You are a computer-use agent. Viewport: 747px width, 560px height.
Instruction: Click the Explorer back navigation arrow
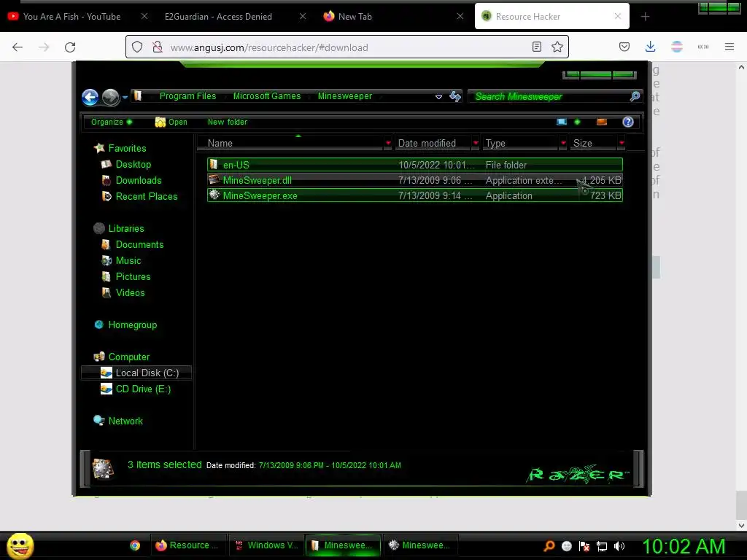90,97
